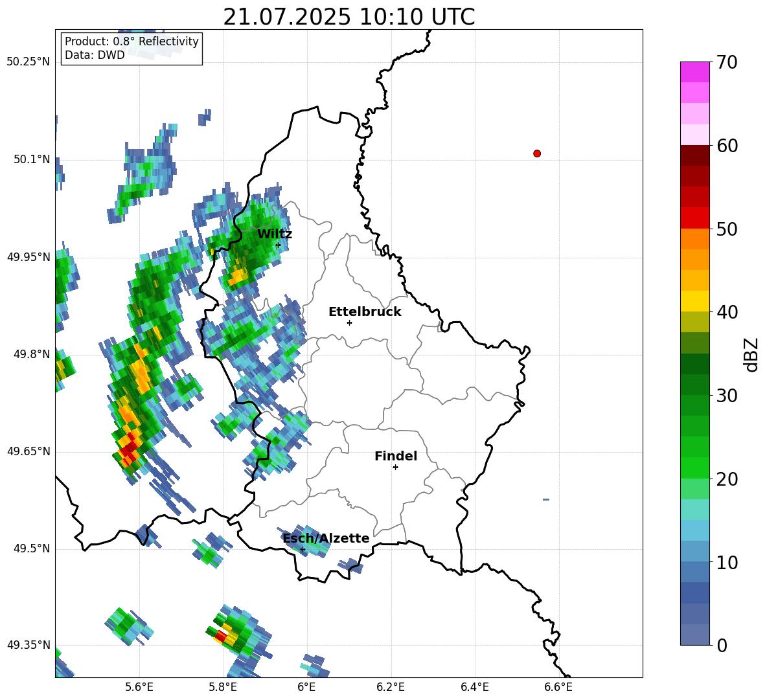Click the 'Data: DWD' legend line
This screenshot has width=767, height=700.
pos(95,55)
